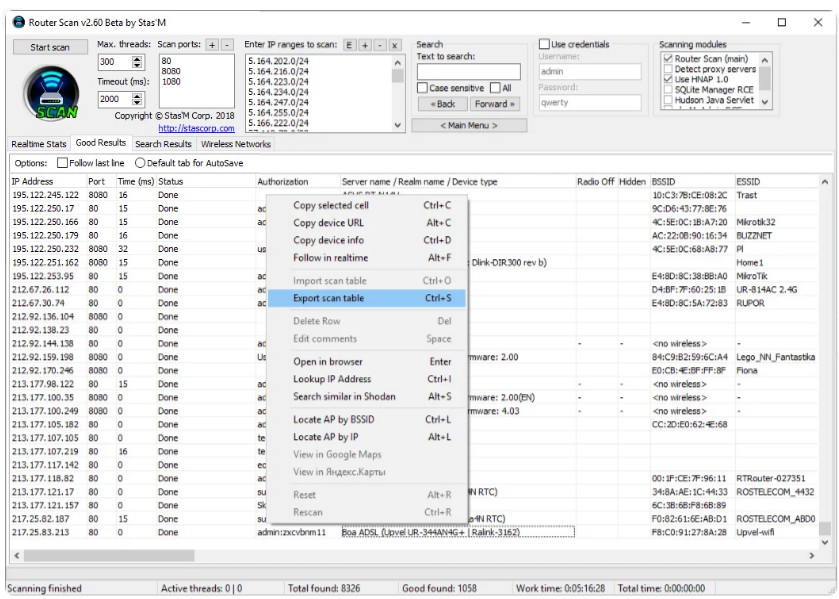Choose Export scan table from context menu
The image size is (839, 599).
(x=328, y=298)
